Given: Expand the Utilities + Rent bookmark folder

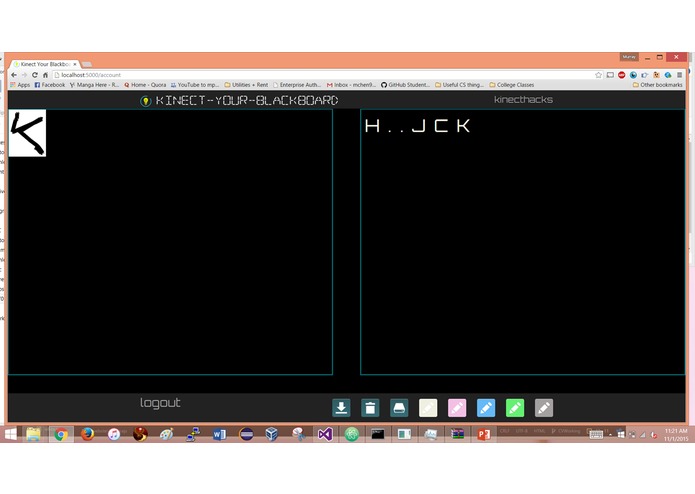Looking at the screenshot, I should tap(246, 85).
